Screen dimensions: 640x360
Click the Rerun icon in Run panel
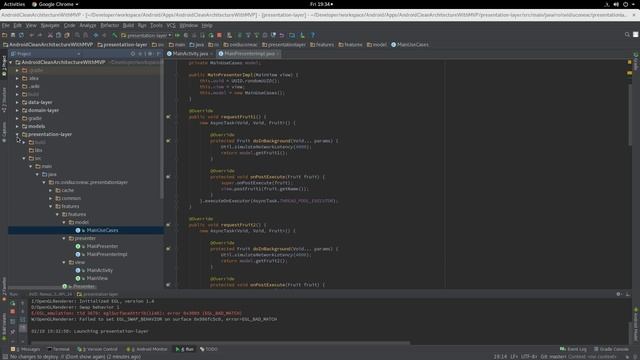(13, 303)
